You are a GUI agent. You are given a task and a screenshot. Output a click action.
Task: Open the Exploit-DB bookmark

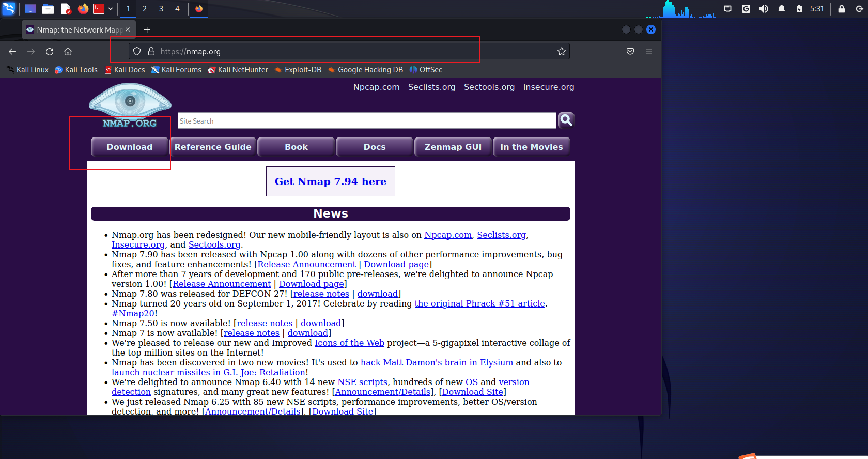point(298,70)
